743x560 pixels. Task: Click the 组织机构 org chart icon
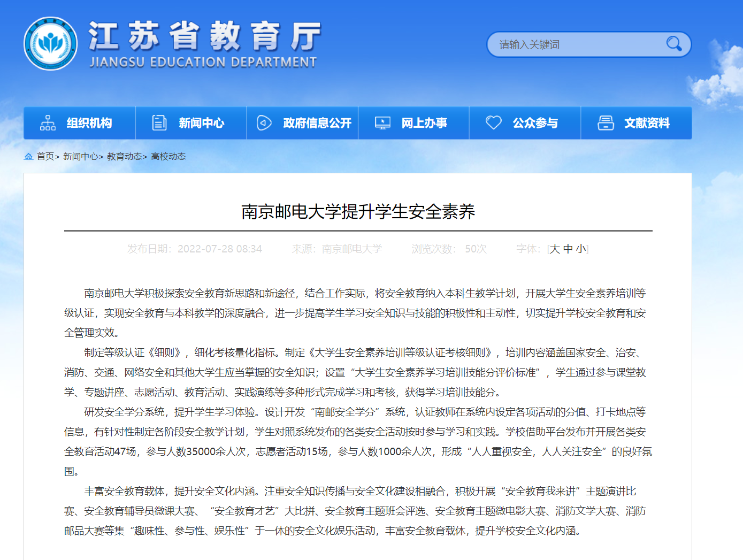(x=48, y=123)
